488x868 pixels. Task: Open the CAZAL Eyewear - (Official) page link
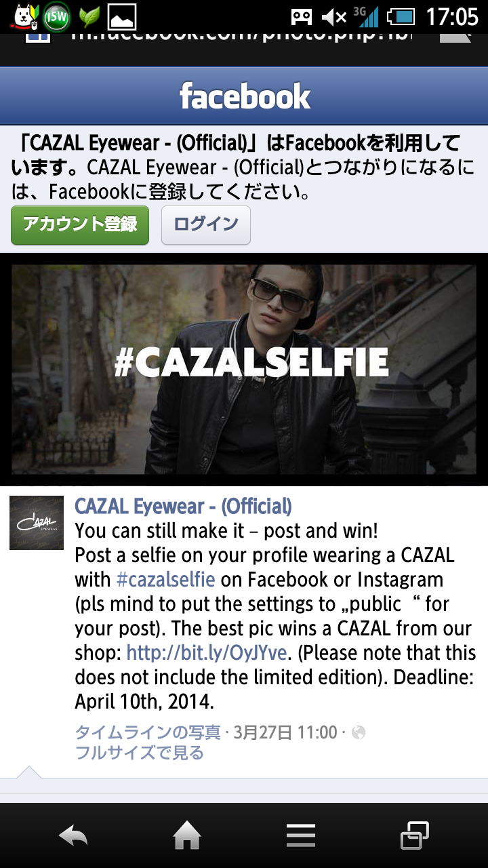click(183, 506)
